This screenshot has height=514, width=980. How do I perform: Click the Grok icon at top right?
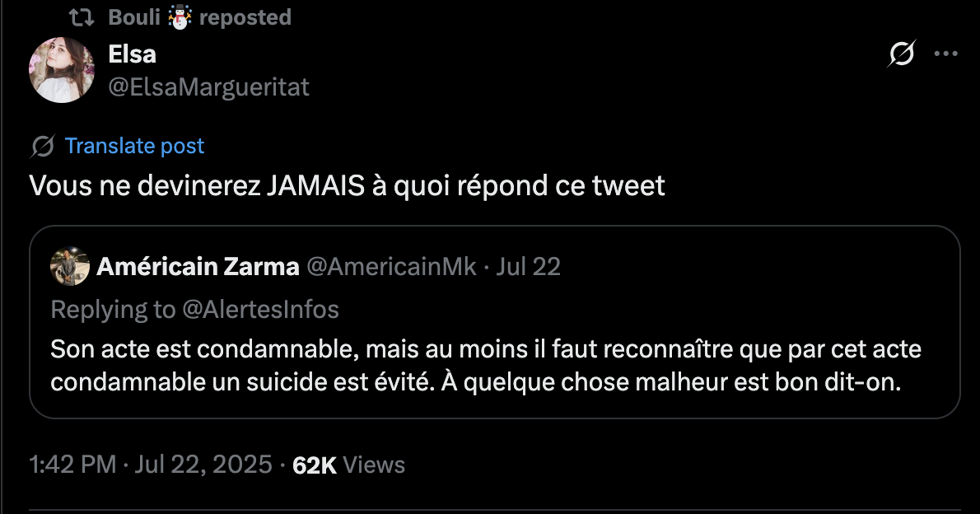901,54
